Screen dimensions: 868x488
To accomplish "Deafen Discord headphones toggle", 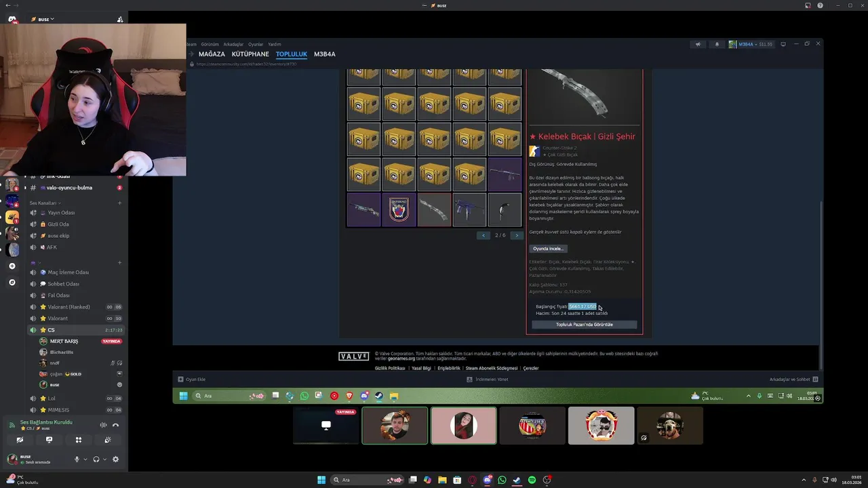I will [96, 460].
